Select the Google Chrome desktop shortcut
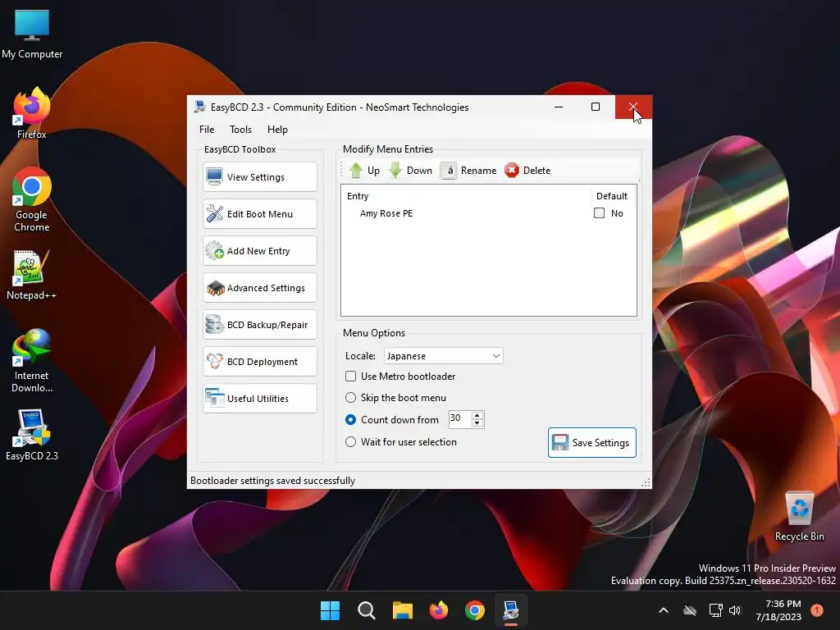This screenshot has height=630, width=840. (x=32, y=199)
